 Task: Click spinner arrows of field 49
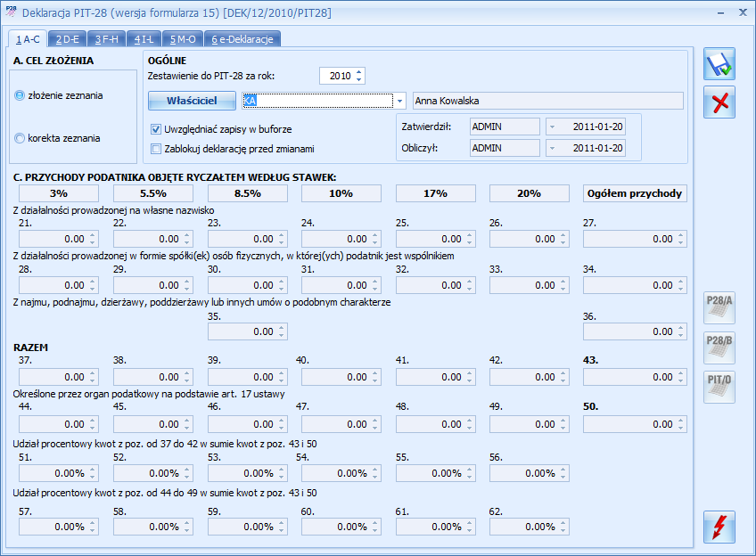[x=563, y=424]
